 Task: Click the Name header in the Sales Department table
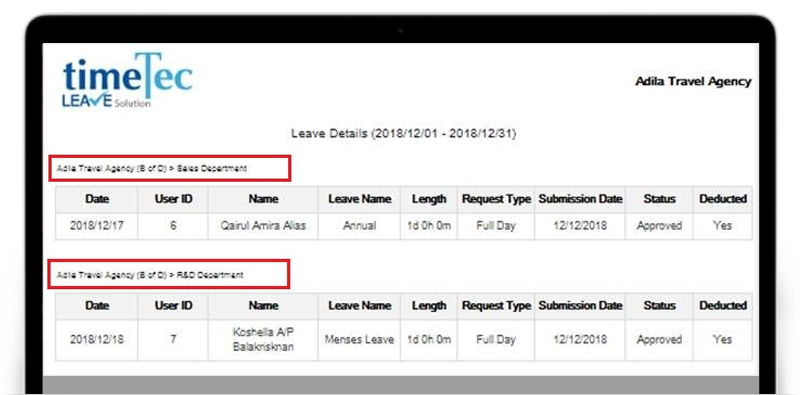263,199
